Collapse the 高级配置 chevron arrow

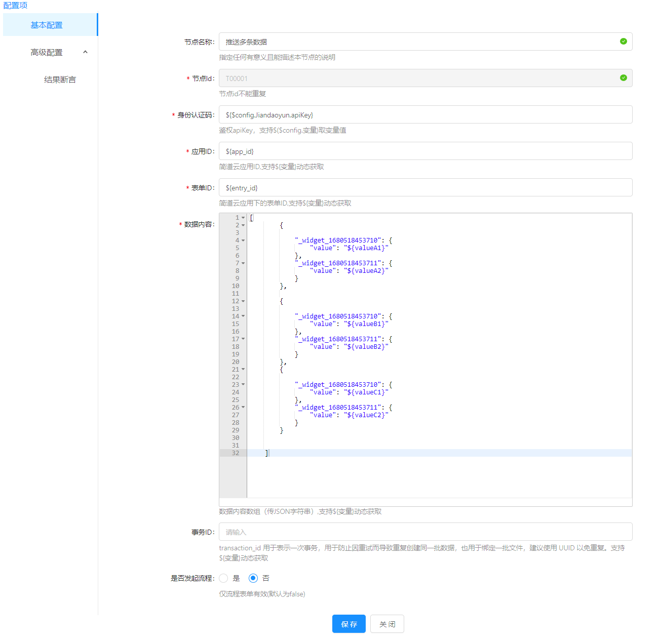click(x=85, y=52)
